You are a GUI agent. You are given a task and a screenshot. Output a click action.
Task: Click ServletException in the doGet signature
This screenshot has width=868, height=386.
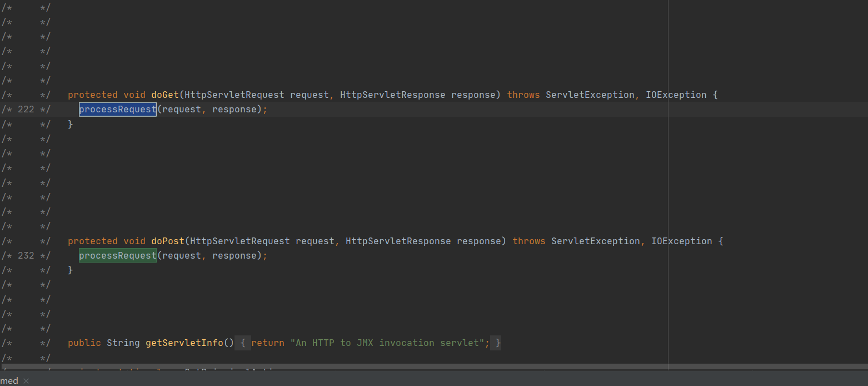click(x=590, y=95)
